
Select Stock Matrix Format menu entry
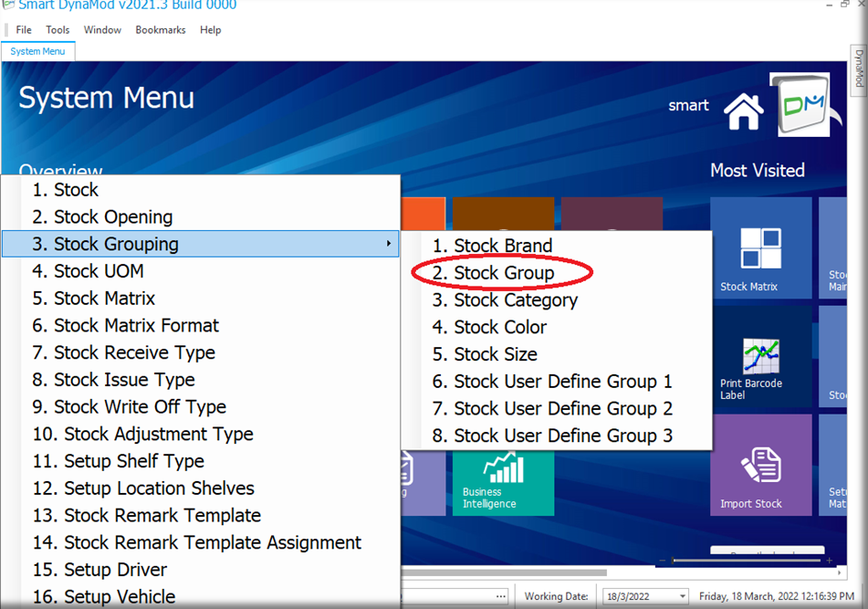(x=136, y=325)
